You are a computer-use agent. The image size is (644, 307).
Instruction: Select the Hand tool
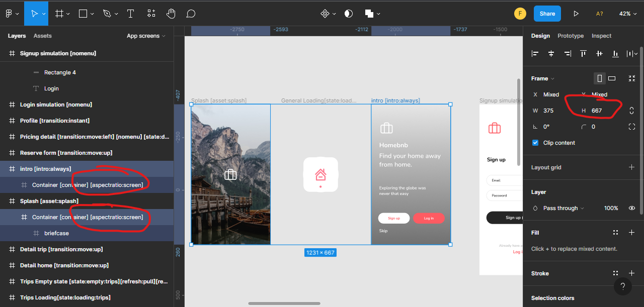[x=171, y=14]
